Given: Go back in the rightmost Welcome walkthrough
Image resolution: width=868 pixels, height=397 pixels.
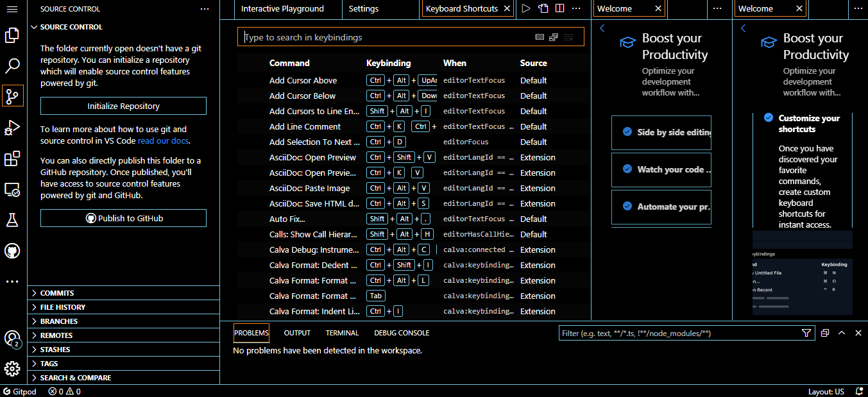Looking at the screenshot, I should click(x=744, y=28).
